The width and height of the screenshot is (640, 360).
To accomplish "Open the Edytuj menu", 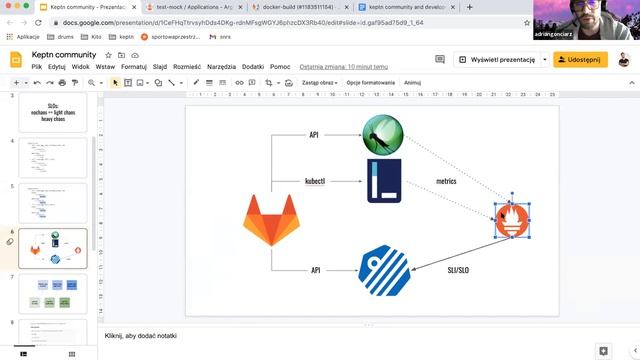I will pyautogui.click(x=57, y=67).
